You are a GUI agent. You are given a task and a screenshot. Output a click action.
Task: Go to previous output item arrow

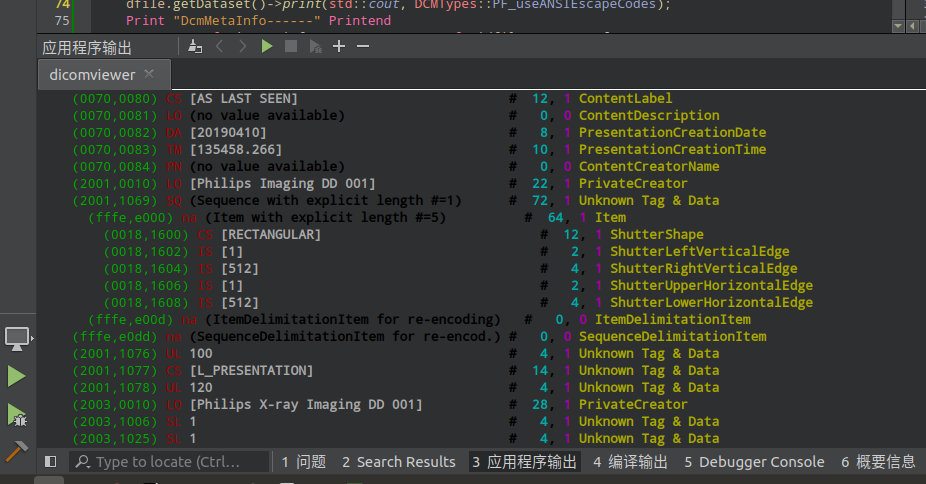pyautogui.click(x=220, y=47)
